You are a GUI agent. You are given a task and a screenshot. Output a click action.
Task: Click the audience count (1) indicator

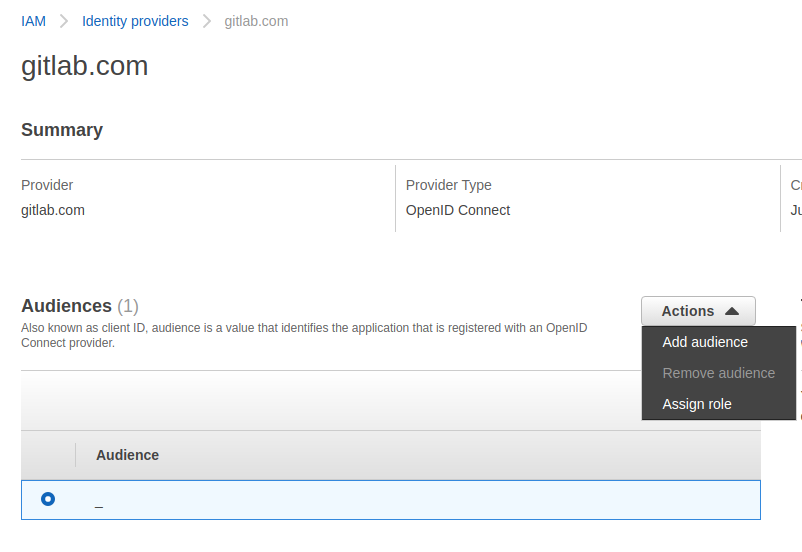click(128, 306)
